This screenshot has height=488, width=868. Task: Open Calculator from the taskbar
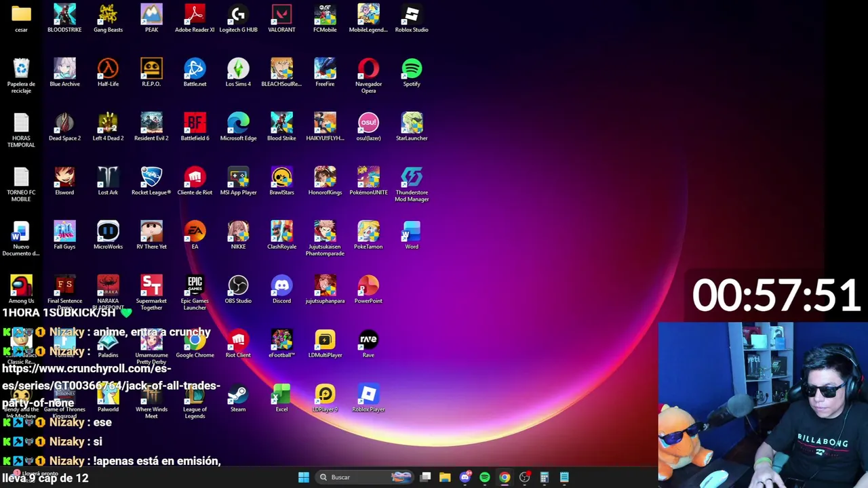pyautogui.click(x=545, y=477)
